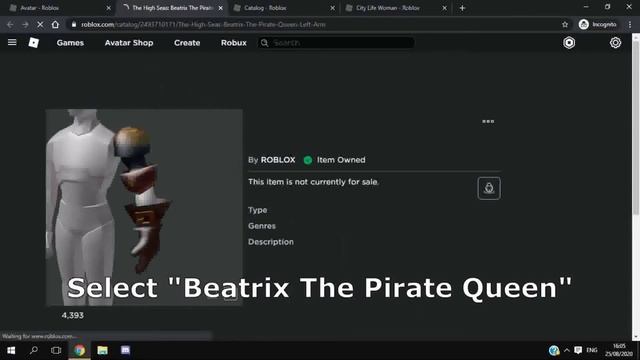Close the Avatar - Roblox tab
Viewport: 640px width, 360px height.
(x=109, y=8)
